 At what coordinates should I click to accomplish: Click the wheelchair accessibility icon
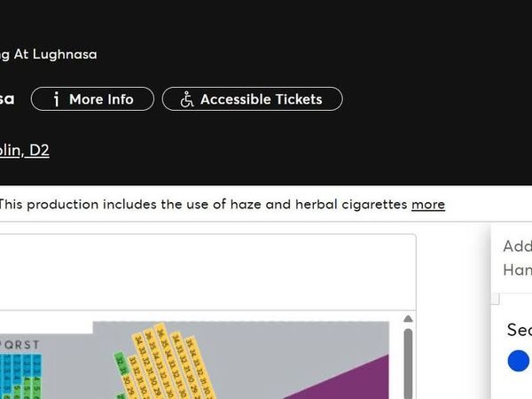[x=186, y=99]
